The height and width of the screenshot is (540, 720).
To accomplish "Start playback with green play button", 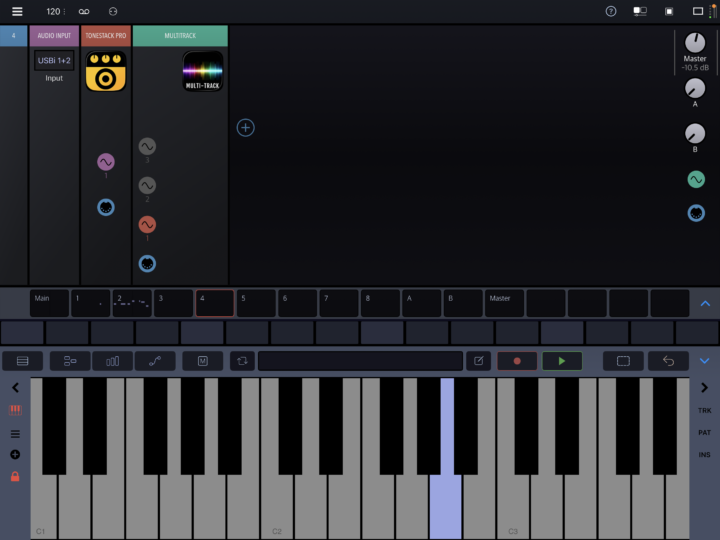I will pos(562,361).
